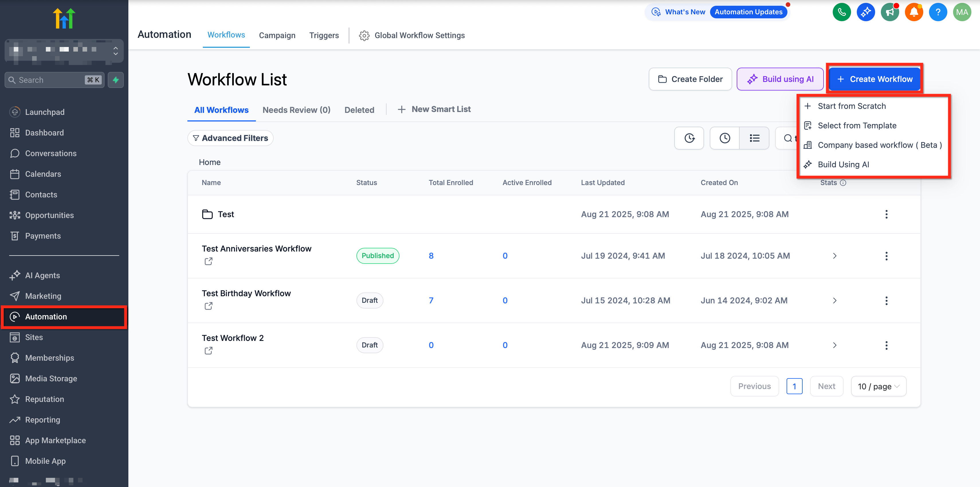Toggle the clock history view button
This screenshot has width=980, height=487.
[x=724, y=138]
